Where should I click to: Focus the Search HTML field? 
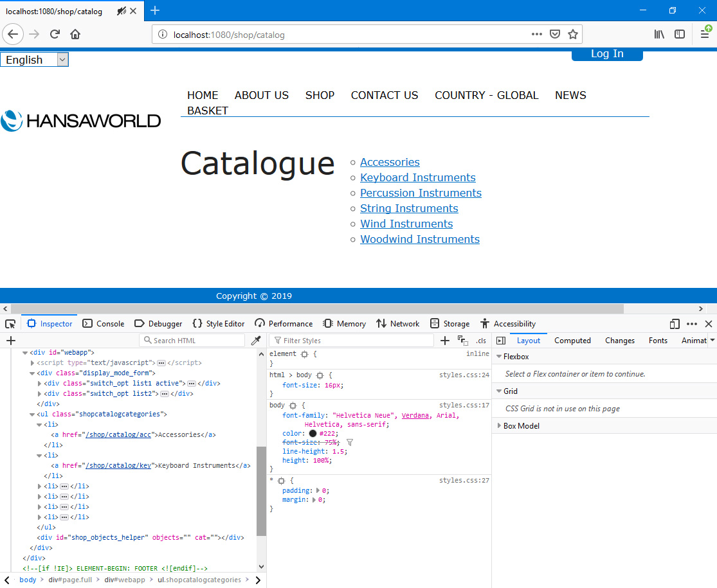point(192,341)
